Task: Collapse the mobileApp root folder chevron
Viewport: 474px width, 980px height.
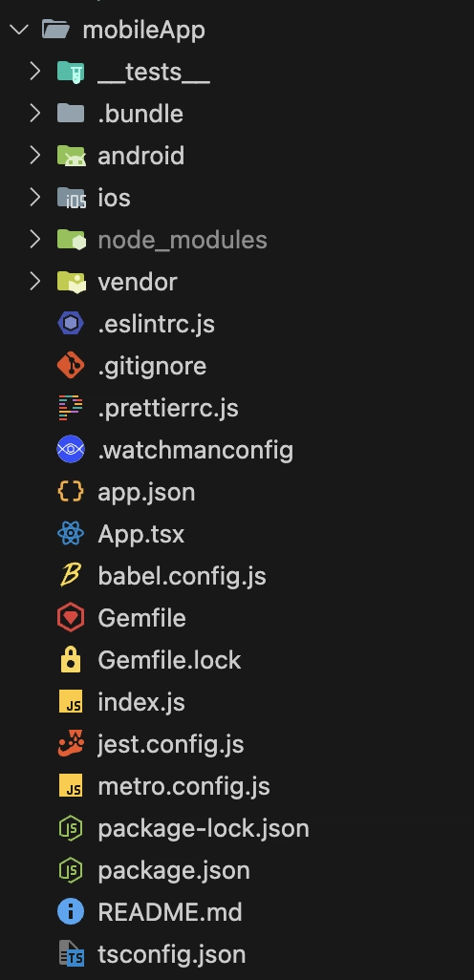Action: (x=20, y=30)
